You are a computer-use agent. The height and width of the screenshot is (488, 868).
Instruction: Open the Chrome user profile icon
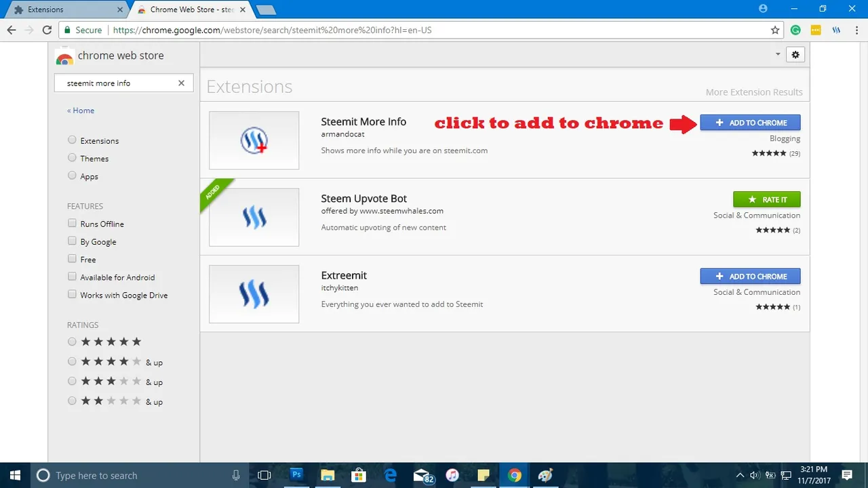tap(763, 9)
